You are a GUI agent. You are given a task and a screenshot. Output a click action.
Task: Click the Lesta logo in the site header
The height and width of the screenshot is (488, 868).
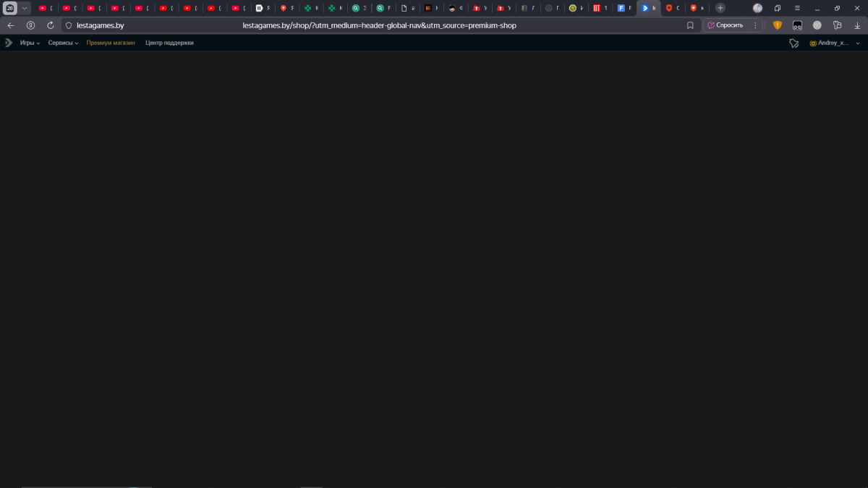[x=9, y=43]
